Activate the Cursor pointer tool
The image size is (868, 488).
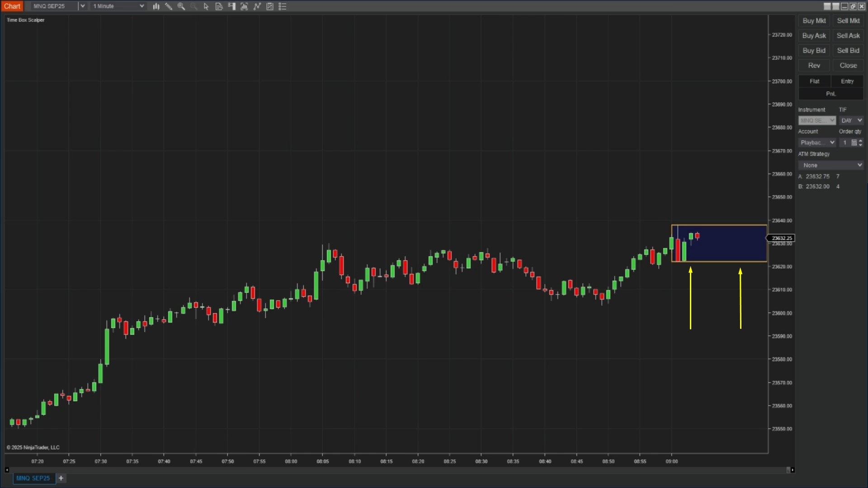[206, 6]
